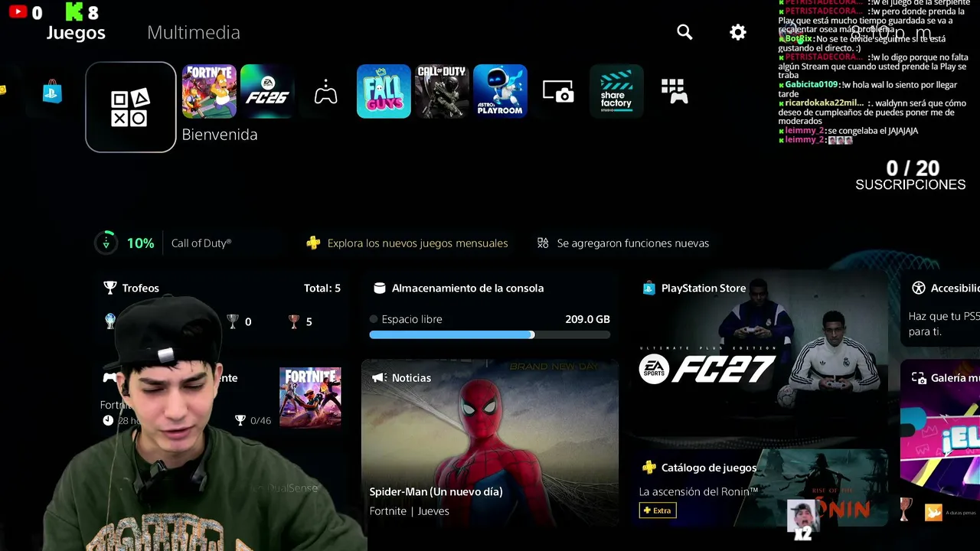Click the new functions icon

(543, 243)
